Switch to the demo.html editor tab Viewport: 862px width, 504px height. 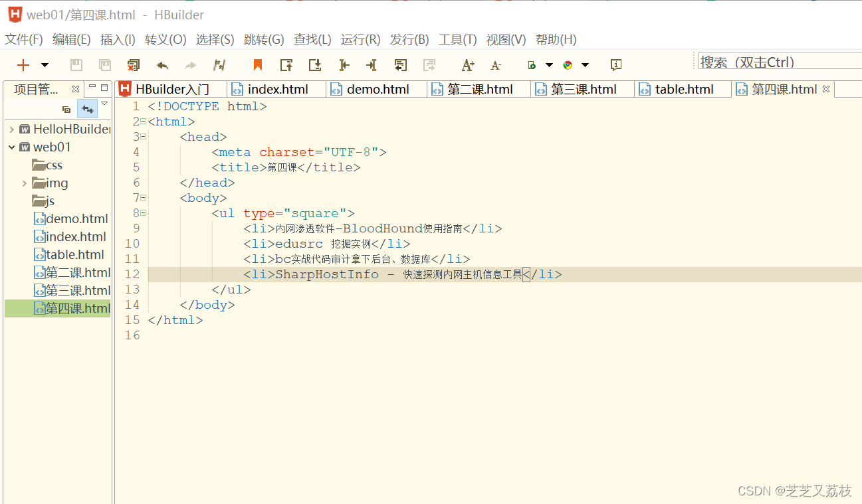[x=377, y=89]
